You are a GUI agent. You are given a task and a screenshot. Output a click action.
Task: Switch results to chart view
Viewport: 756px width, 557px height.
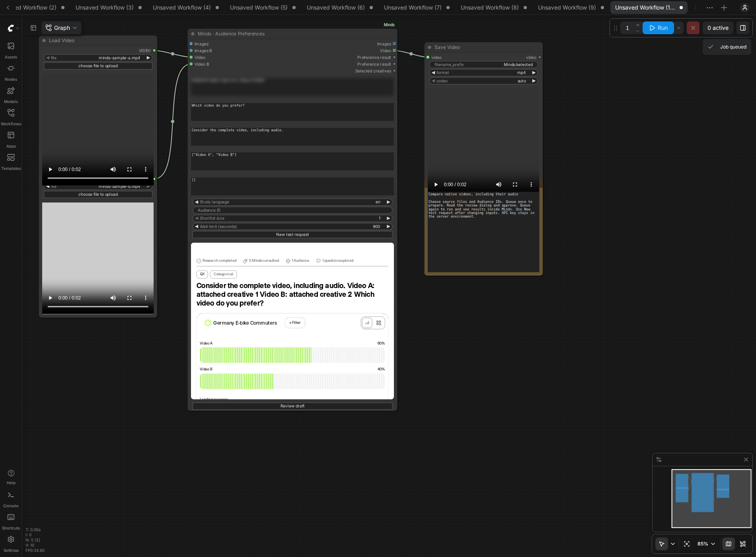coord(367,323)
